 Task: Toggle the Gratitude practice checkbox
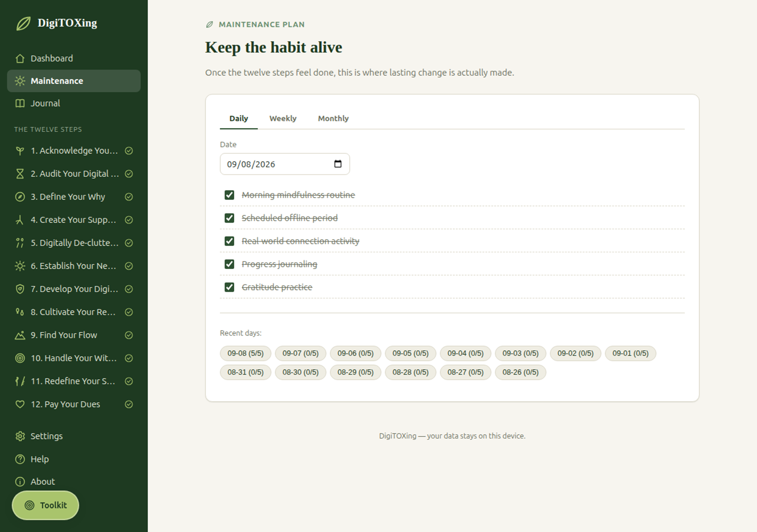[229, 287]
